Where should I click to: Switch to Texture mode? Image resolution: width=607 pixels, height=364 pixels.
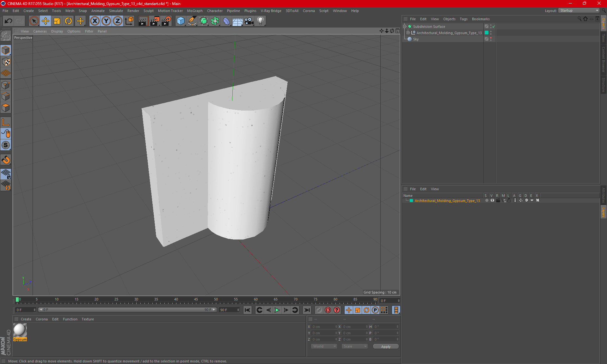tap(6, 62)
